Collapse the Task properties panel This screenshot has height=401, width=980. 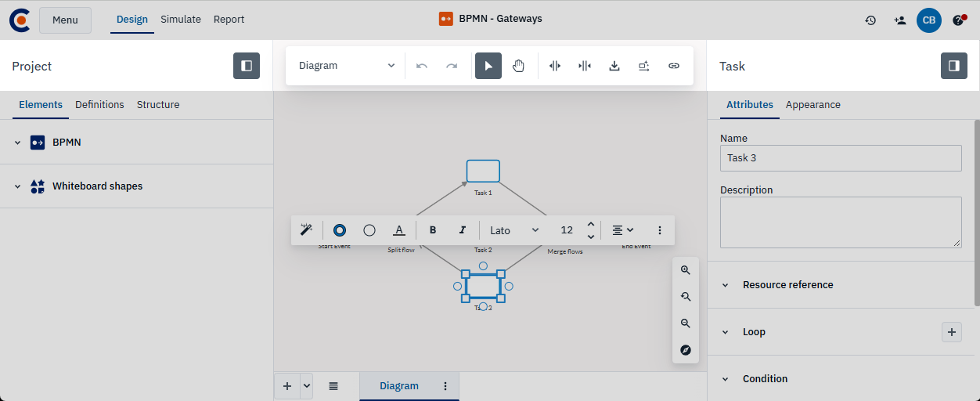pos(954,66)
